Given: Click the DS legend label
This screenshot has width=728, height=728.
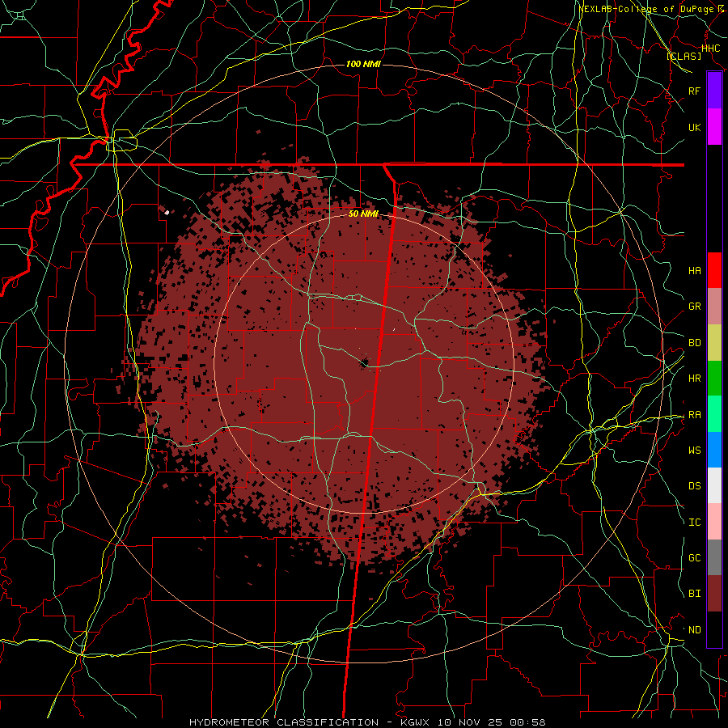Looking at the screenshot, I should pyautogui.click(x=695, y=486).
